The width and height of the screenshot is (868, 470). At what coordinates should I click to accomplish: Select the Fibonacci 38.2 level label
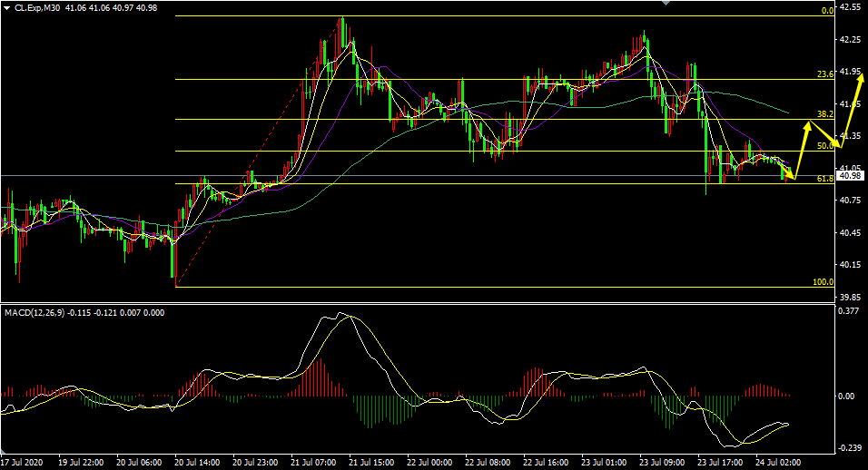825,114
